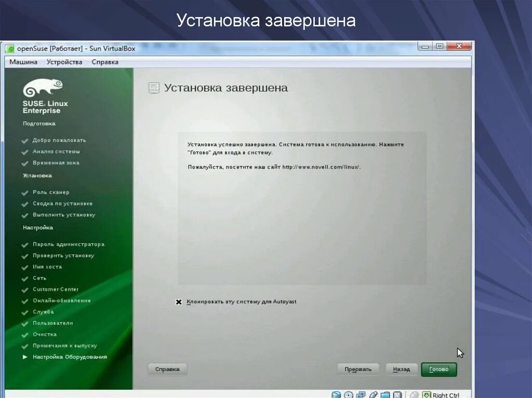Screen dimensions: 532x398
Task: Select the Сеть step
Action: click(x=39, y=278)
